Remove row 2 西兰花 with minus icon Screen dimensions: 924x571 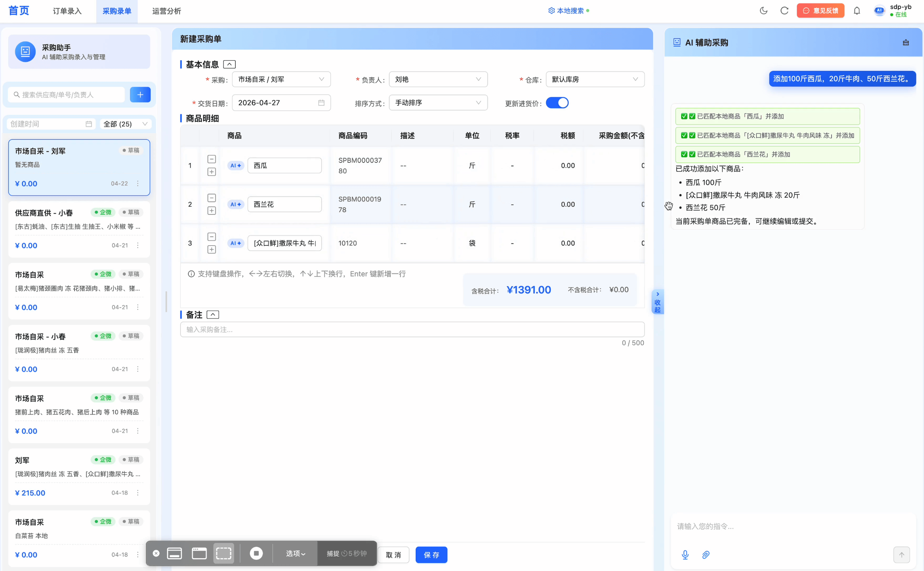point(212,198)
